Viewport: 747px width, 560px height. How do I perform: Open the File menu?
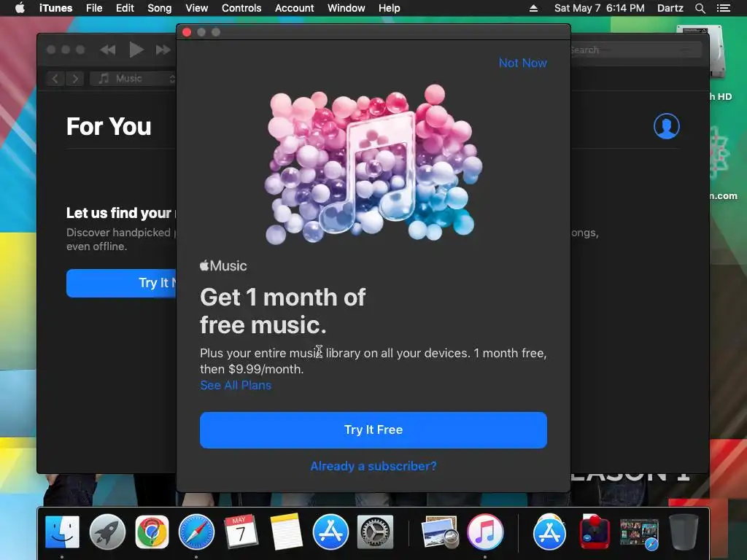point(94,8)
